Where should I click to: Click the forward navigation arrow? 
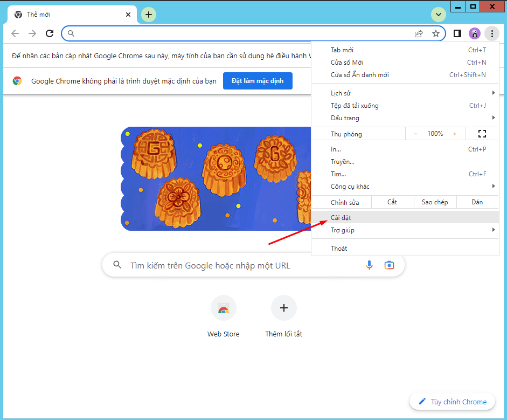point(32,33)
